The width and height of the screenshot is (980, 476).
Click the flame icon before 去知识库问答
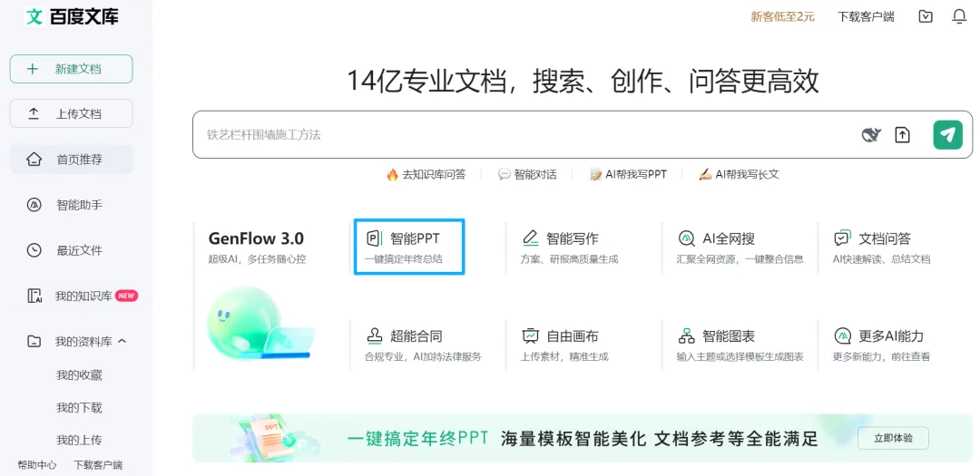(x=392, y=174)
